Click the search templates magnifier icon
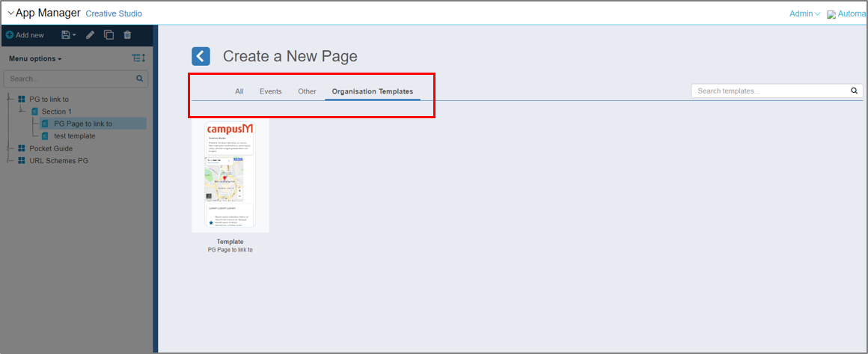The height and width of the screenshot is (354, 868). pos(855,91)
